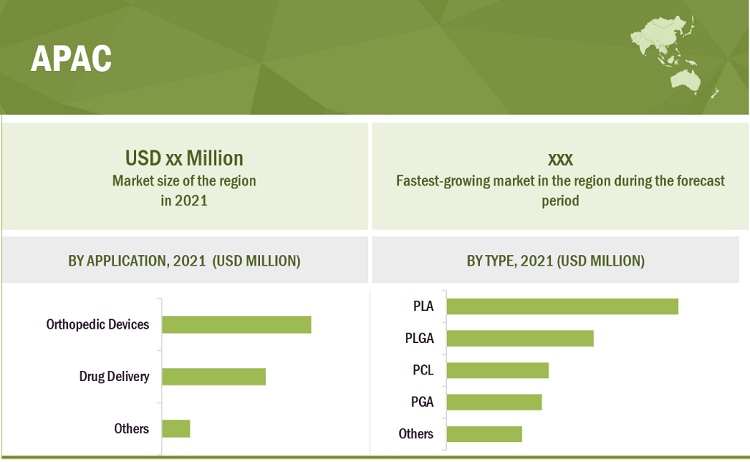Viewport: 750px width, 462px height.
Task: Select the PLA green bar
Action: (562, 306)
